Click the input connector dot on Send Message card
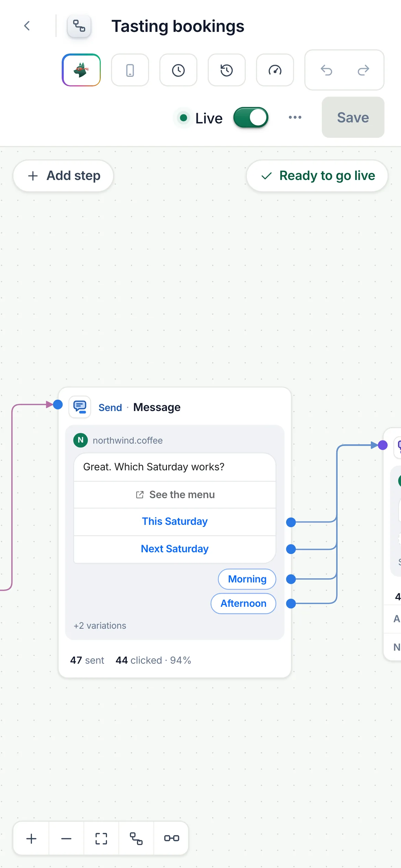401x868 pixels. [58, 405]
